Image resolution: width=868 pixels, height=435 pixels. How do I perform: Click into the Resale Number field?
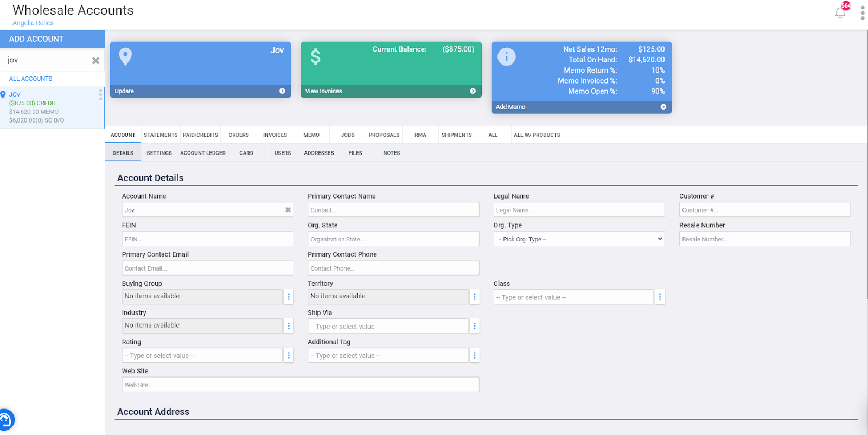765,239
